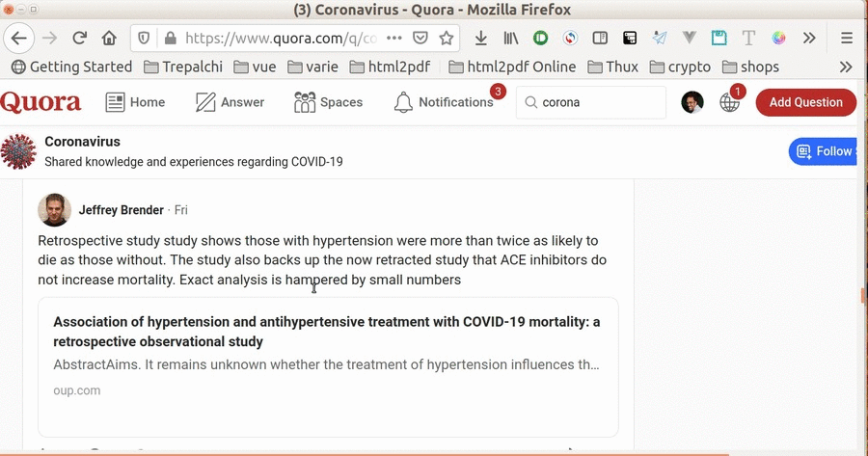Follow the Coronavirus space

click(824, 151)
